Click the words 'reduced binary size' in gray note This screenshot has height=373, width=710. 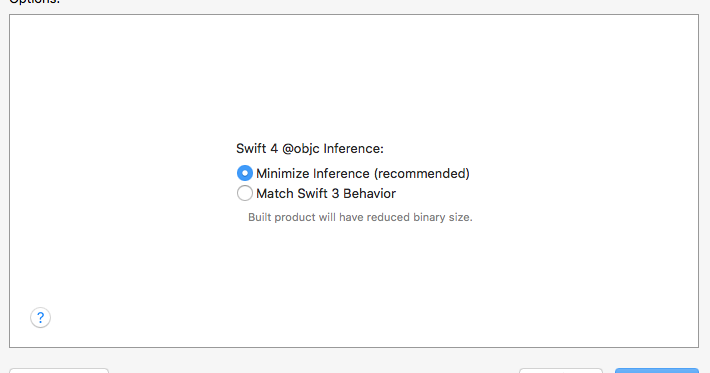click(x=419, y=217)
